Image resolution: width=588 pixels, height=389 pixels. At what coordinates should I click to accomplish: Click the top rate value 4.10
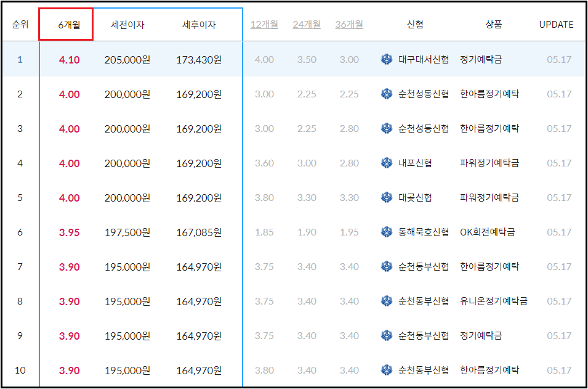(70, 60)
